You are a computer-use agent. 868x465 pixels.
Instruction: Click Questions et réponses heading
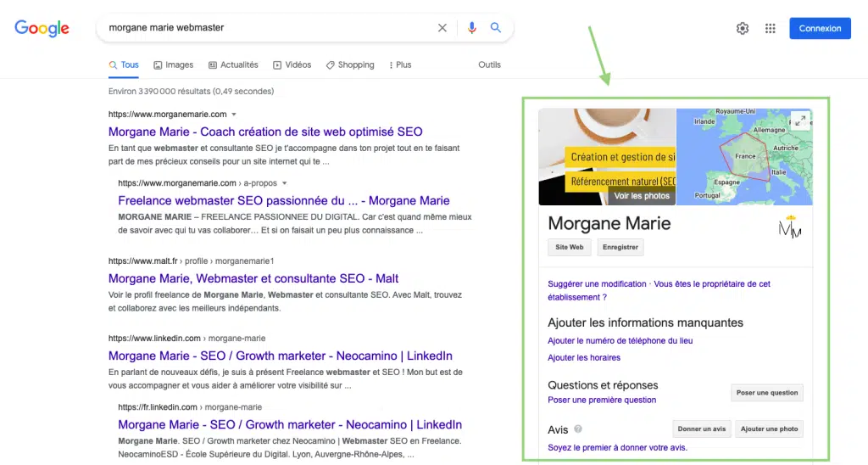pos(603,385)
